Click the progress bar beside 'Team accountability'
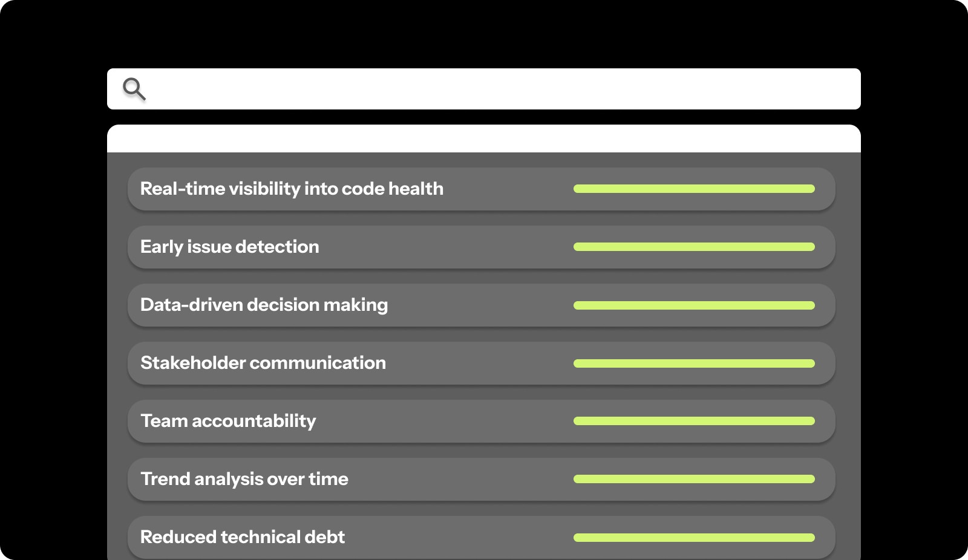The width and height of the screenshot is (968, 560). 695,421
